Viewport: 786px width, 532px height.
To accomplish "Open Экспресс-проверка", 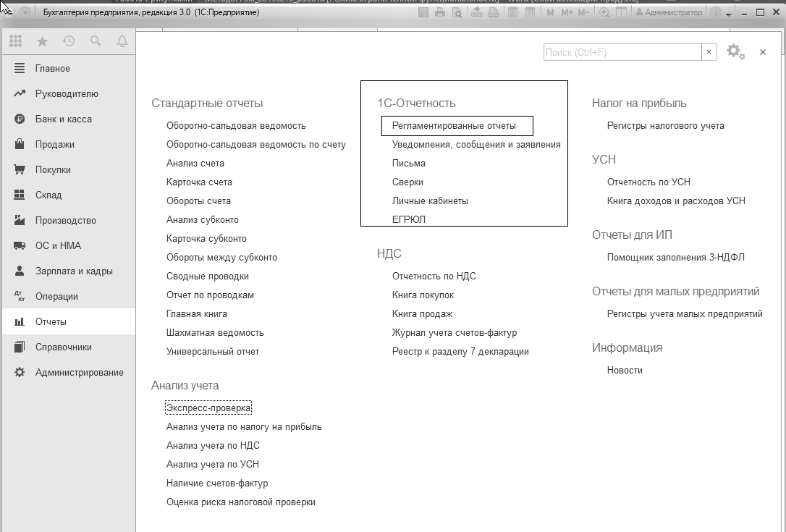I will 208,408.
